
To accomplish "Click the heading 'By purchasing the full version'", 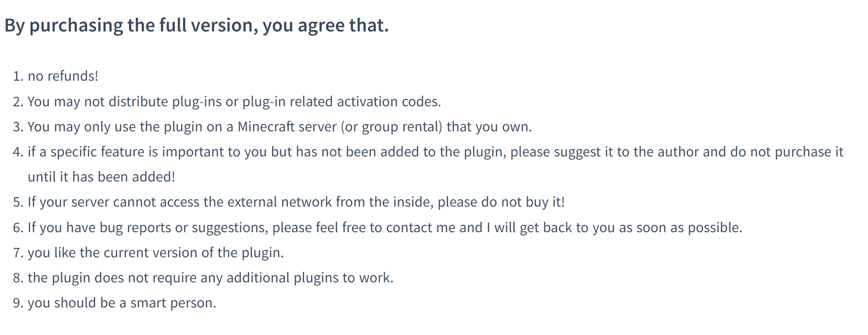I will click(x=196, y=26).
